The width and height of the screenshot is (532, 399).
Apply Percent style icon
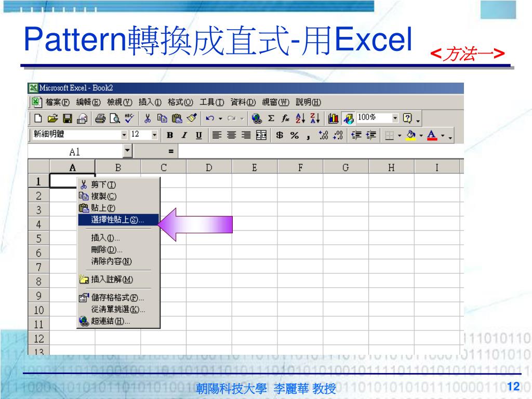[294, 136]
